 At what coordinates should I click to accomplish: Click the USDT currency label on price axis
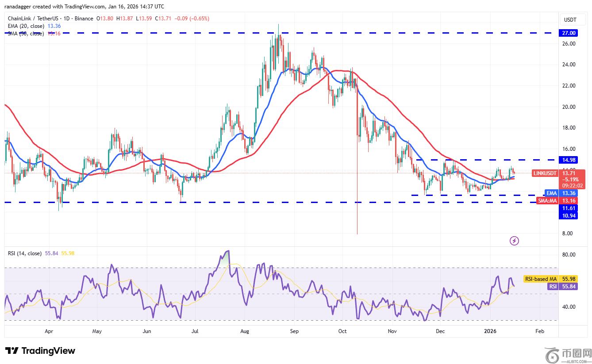click(x=569, y=20)
